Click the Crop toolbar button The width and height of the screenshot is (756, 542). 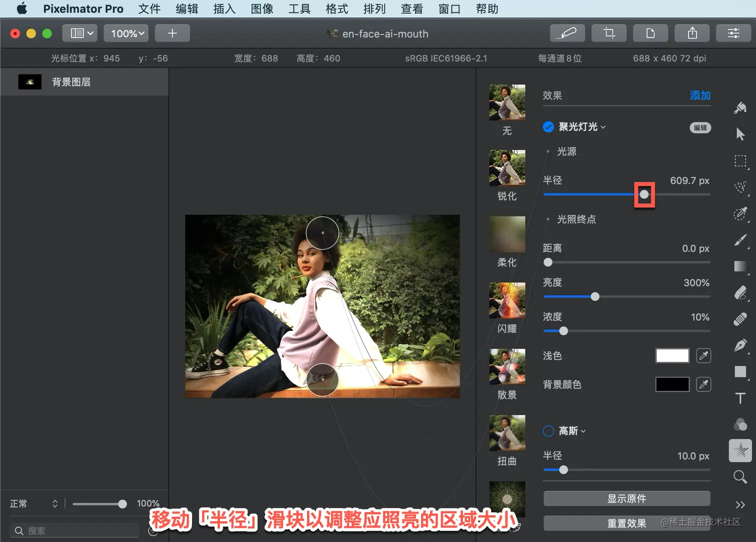pyautogui.click(x=609, y=33)
